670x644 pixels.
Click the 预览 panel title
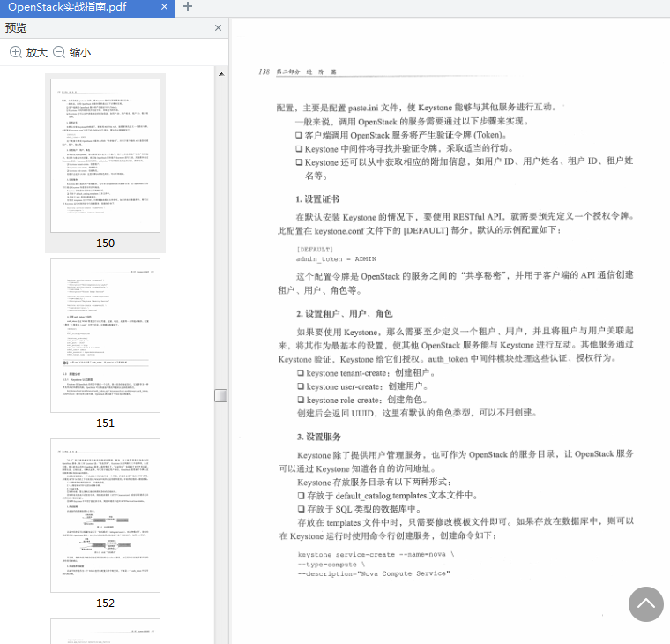tap(16, 28)
